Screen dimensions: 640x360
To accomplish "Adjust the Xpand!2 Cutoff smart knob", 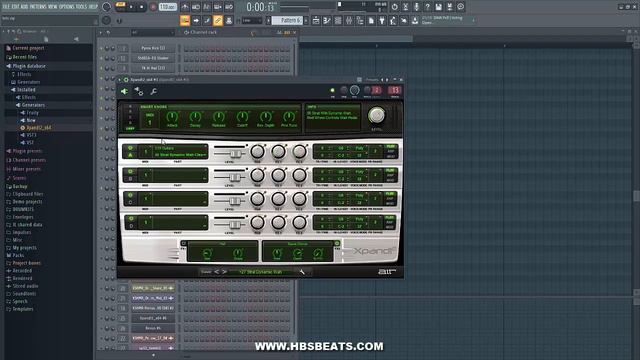I will click(242, 118).
